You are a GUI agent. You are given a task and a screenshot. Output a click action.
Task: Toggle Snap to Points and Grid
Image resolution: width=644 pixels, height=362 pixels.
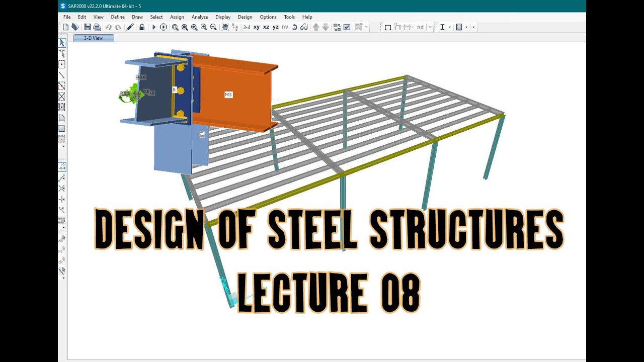point(62,167)
